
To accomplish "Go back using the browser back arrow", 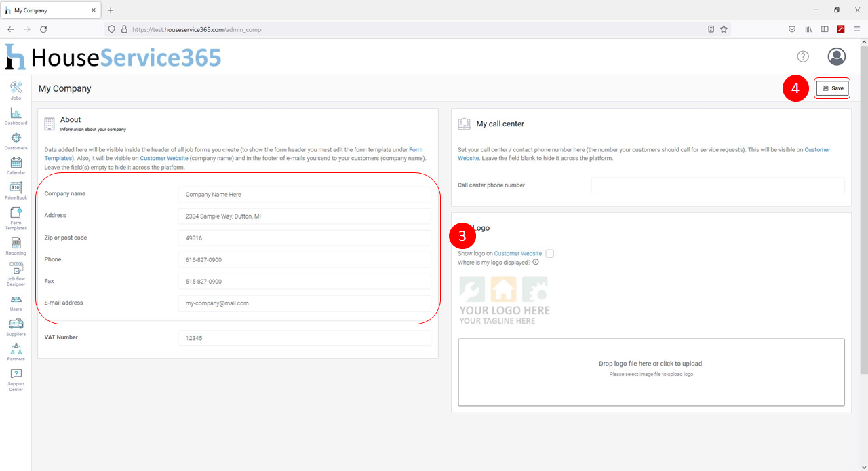I will (x=11, y=29).
